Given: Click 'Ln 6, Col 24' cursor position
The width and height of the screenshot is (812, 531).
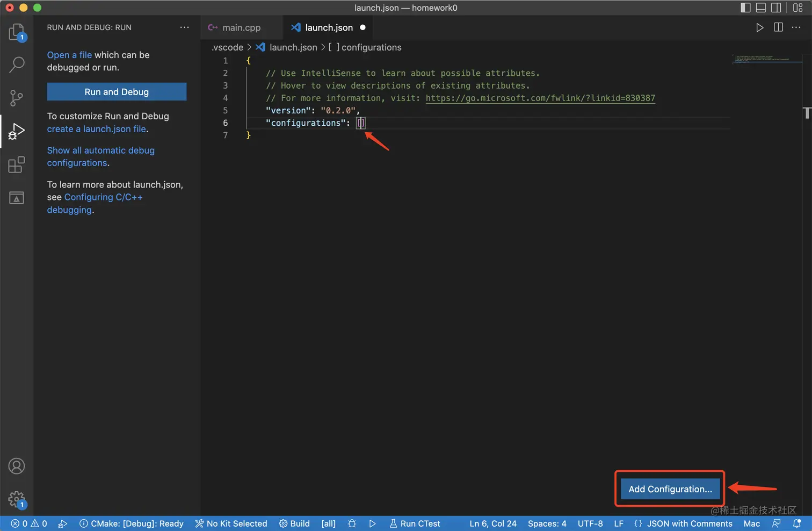Looking at the screenshot, I should click(493, 523).
